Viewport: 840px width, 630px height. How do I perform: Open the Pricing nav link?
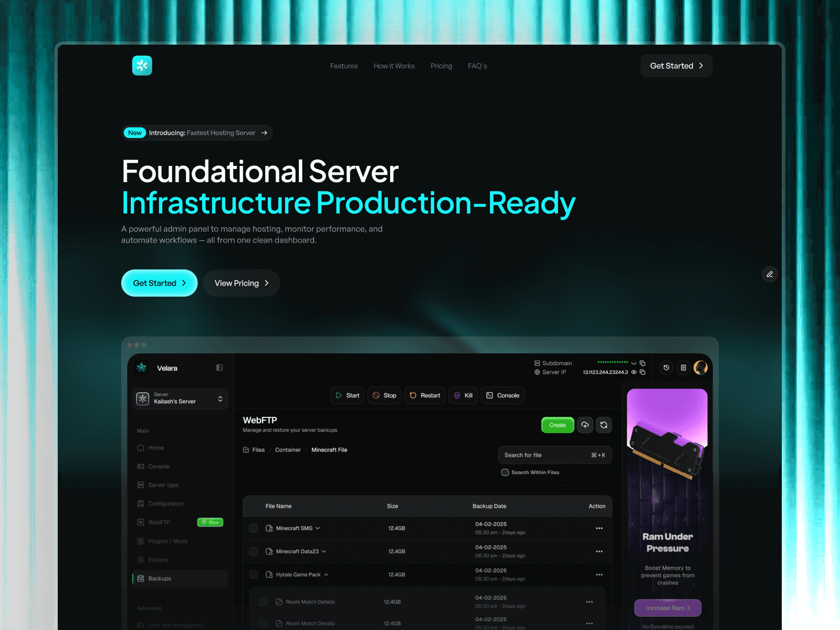coord(441,66)
